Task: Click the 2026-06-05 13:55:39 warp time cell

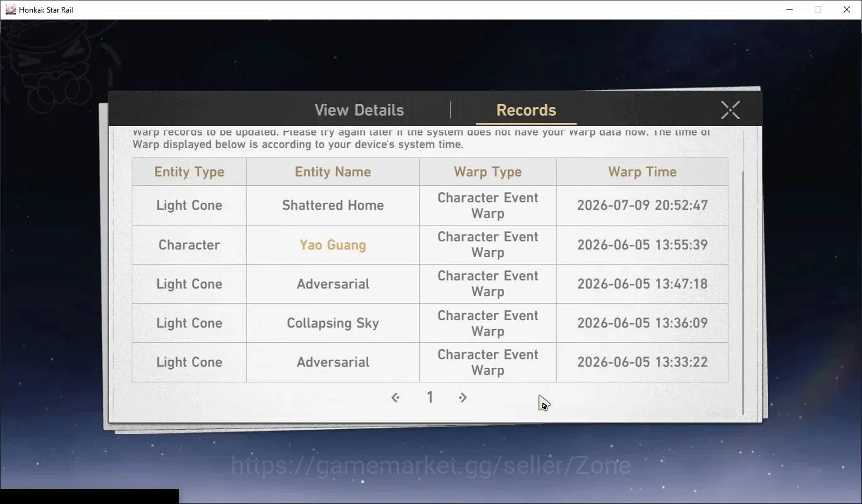Action: click(642, 244)
